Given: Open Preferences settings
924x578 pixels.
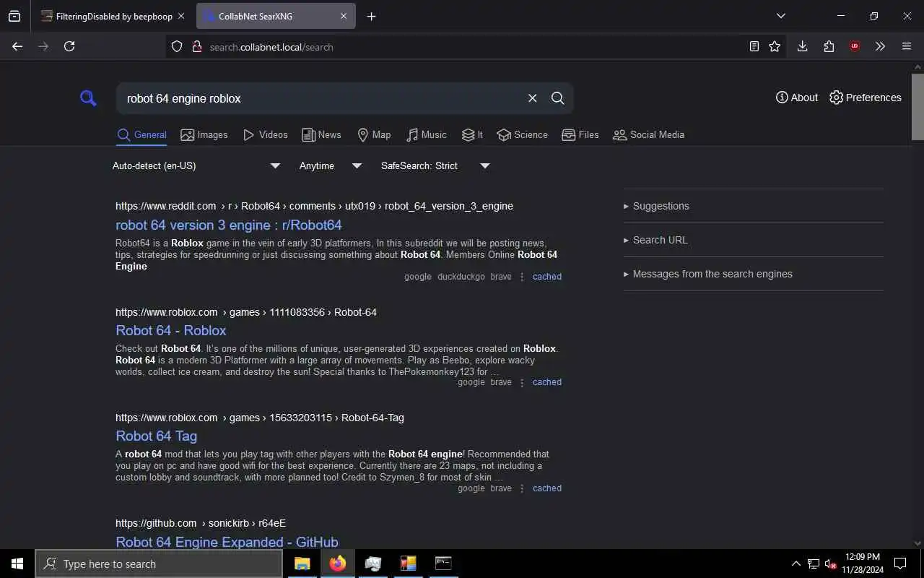Looking at the screenshot, I should point(866,98).
